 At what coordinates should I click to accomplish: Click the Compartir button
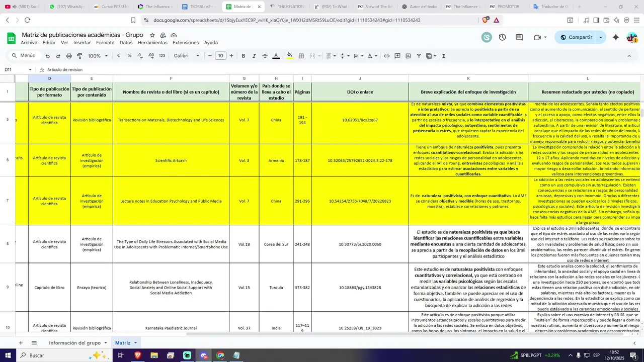tap(576, 37)
